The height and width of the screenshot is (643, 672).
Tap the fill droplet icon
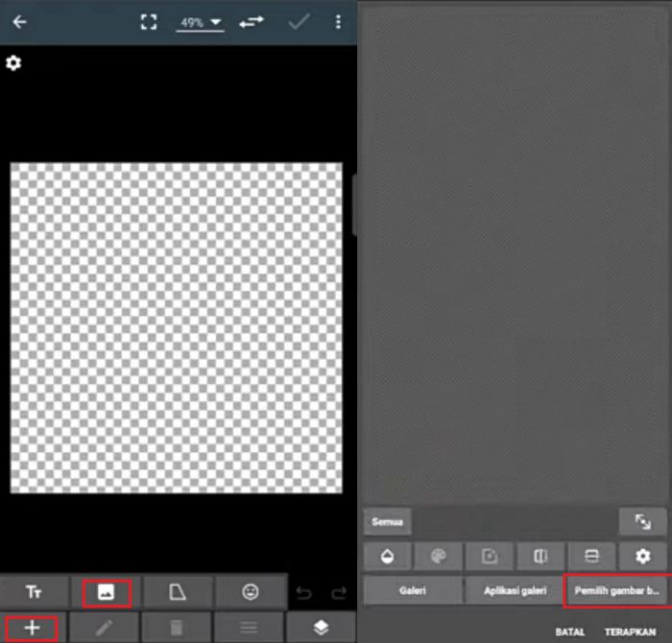[388, 557]
